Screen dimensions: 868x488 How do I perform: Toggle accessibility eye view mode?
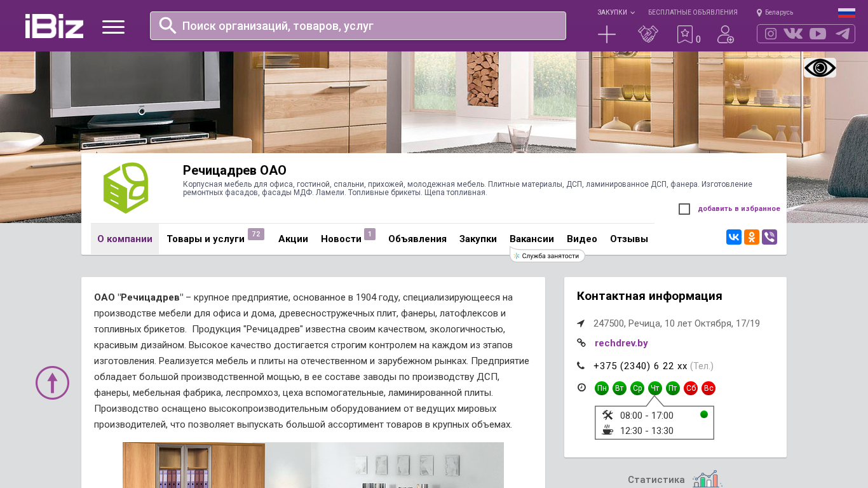[820, 67]
